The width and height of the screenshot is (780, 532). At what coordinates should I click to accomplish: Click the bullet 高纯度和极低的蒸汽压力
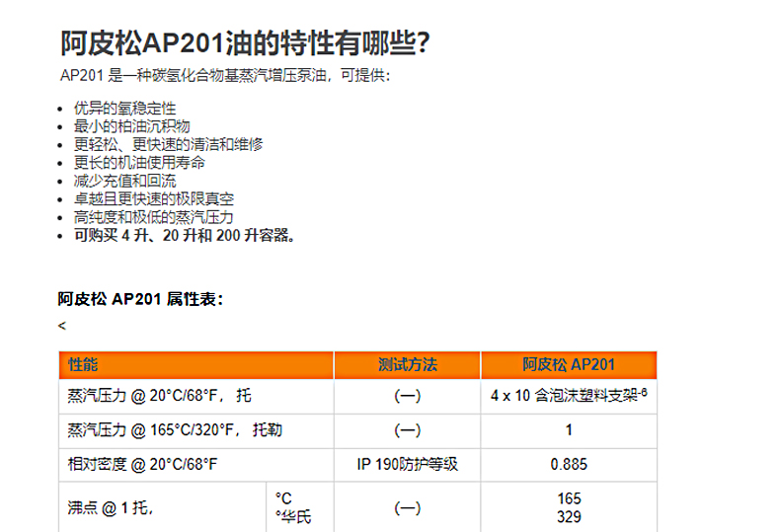pyautogui.click(x=153, y=216)
